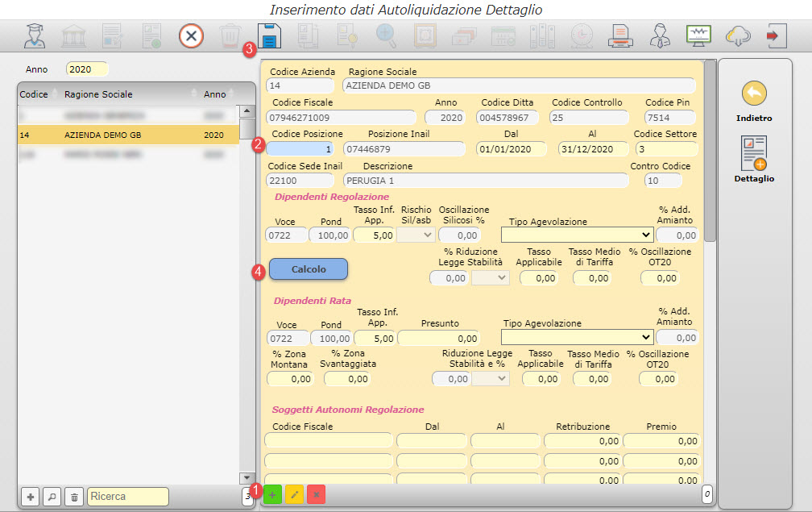Click the printer toolbar icon

(x=620, y=35)
